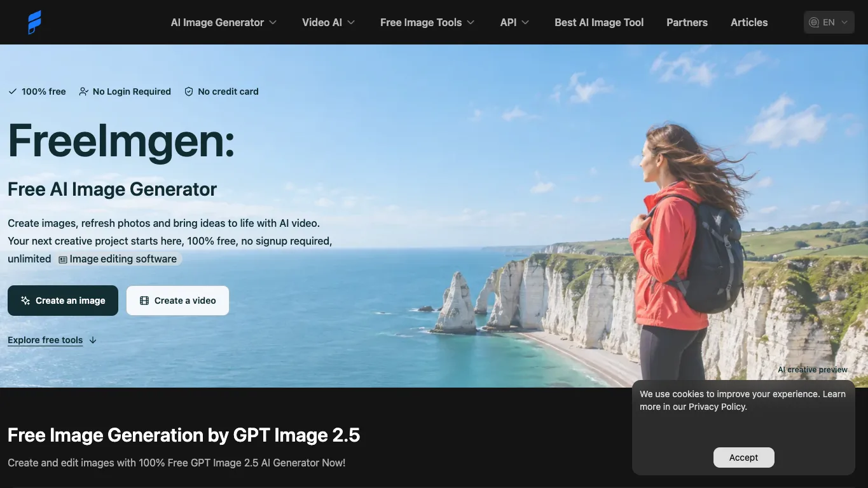Click the No credit card text
The height and width of the screenshot is (488, 868).
click(x=228, y=91)
